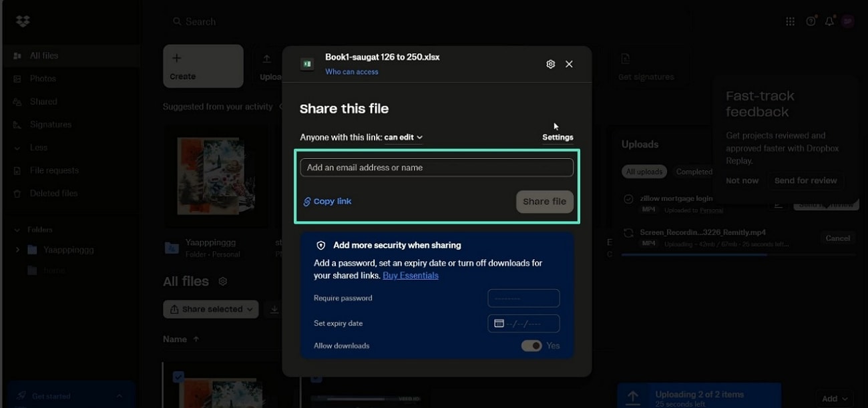Click the completed checkmark icon for zillow mortgage login
The width and height of the screenshot is (868, 408).
coord(628,199)
